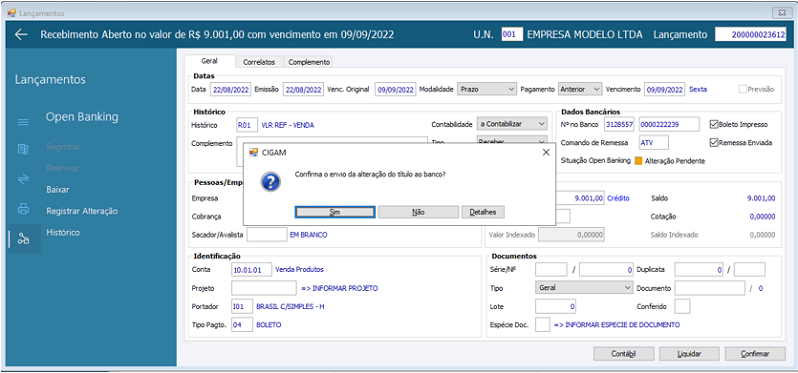Switch to the Geral tab
The image size is (798, 373).
click(x=209, y=61)
